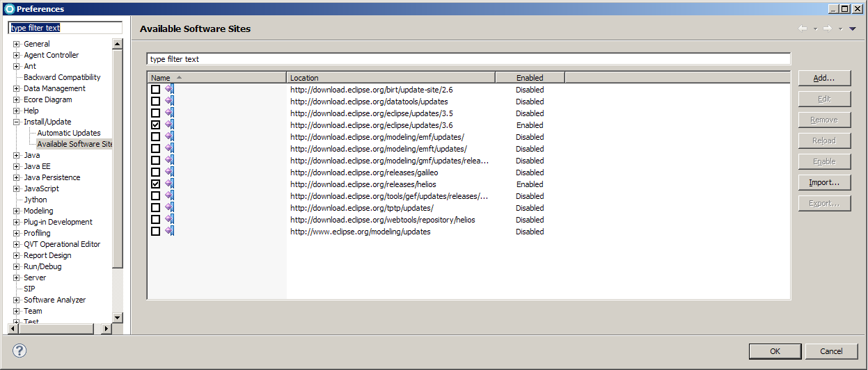This screenshot has width=868, height=370.
Task: Sort by the Name column header
Action: [216, 77]
